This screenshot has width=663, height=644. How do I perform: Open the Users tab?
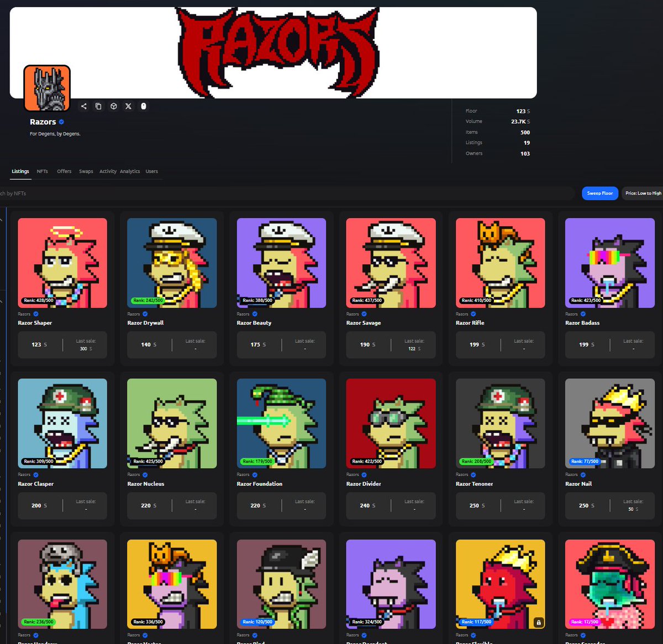152,171
